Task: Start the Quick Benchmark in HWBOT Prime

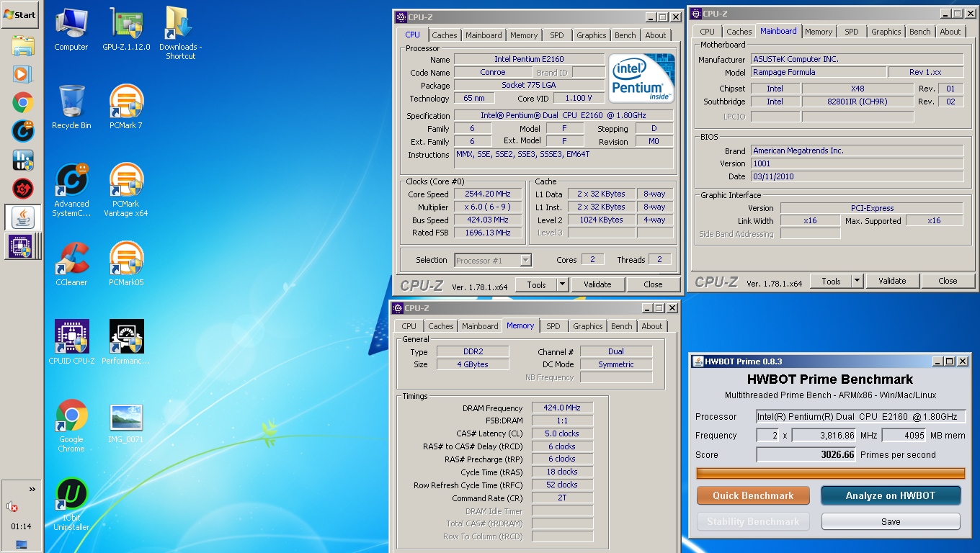Action: (753, 495)
